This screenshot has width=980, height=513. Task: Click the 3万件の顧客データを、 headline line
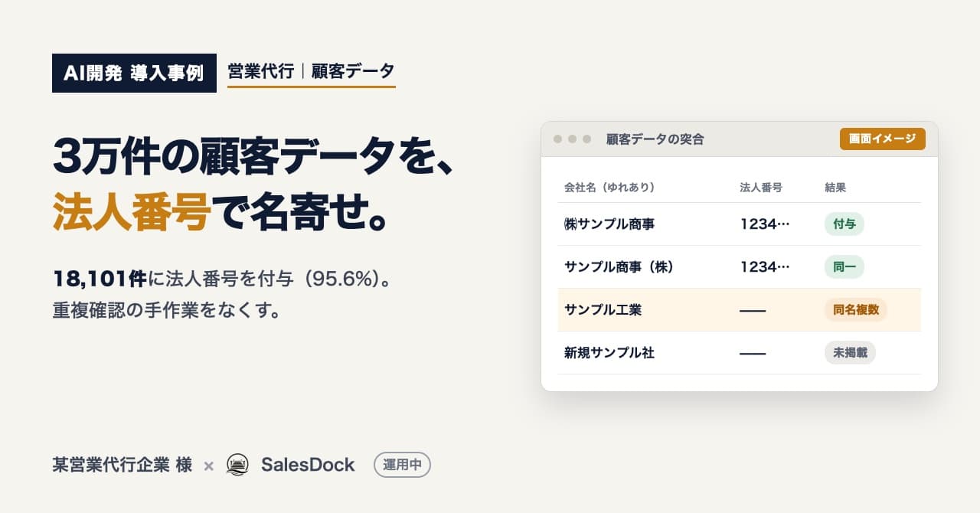(256, 156)
